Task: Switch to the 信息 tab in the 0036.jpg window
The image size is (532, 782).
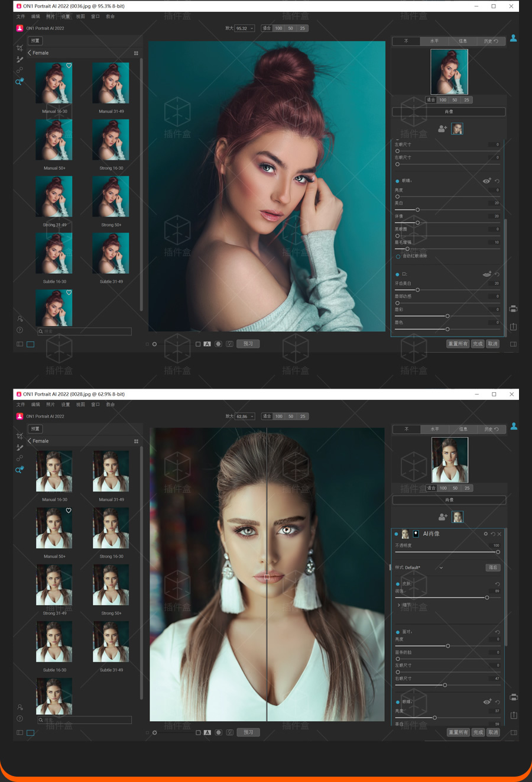Action: (x=463, y=41)
